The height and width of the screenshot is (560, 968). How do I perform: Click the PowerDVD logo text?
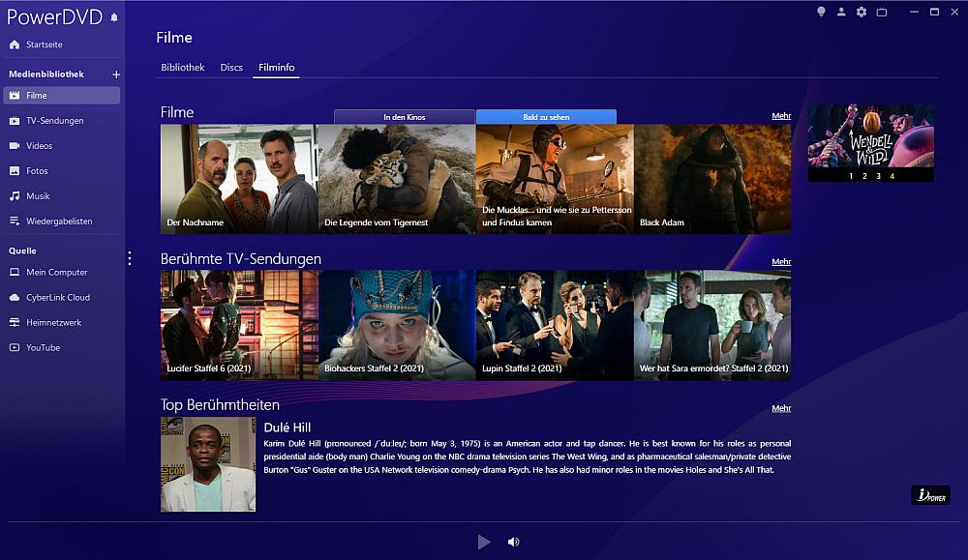click(x=54, y=16)
